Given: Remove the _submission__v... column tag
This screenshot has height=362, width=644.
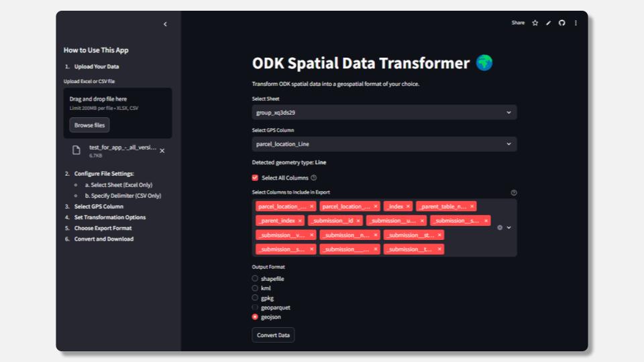Looking at the screenshot, I should click(312, 235).
